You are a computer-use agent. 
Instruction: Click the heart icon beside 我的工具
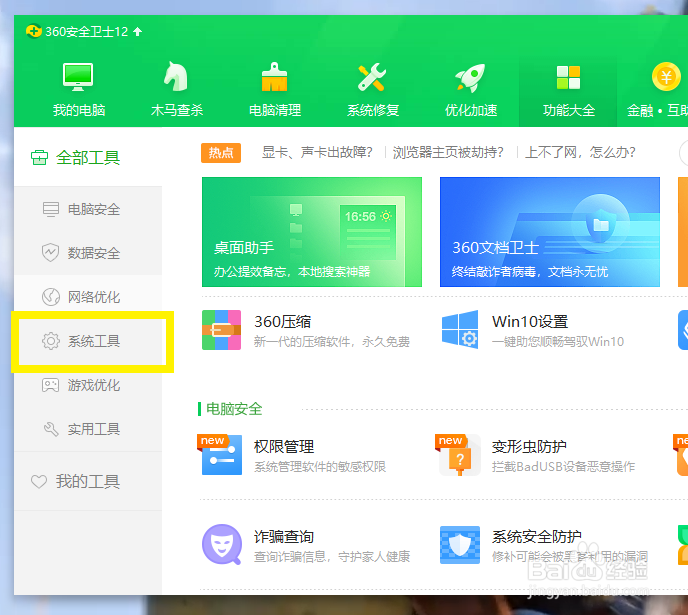(x=39, y=482)
